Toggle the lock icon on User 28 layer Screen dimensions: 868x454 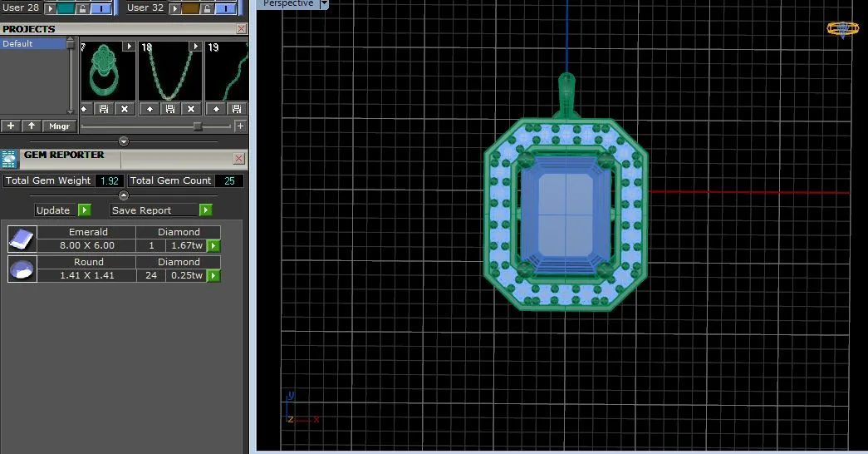pyautogui.click(x=82, y=8)
